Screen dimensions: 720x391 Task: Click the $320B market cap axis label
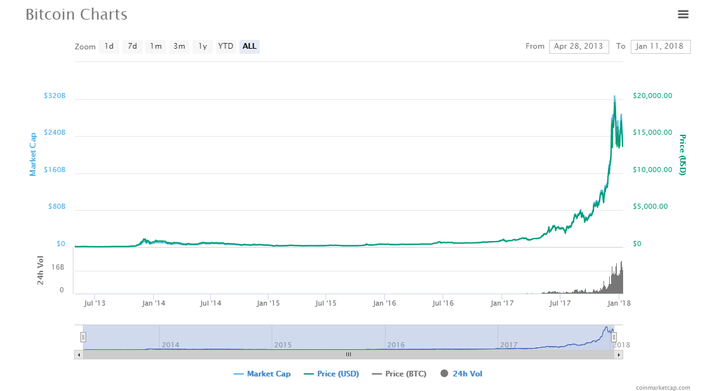click(x=55, y=96)
